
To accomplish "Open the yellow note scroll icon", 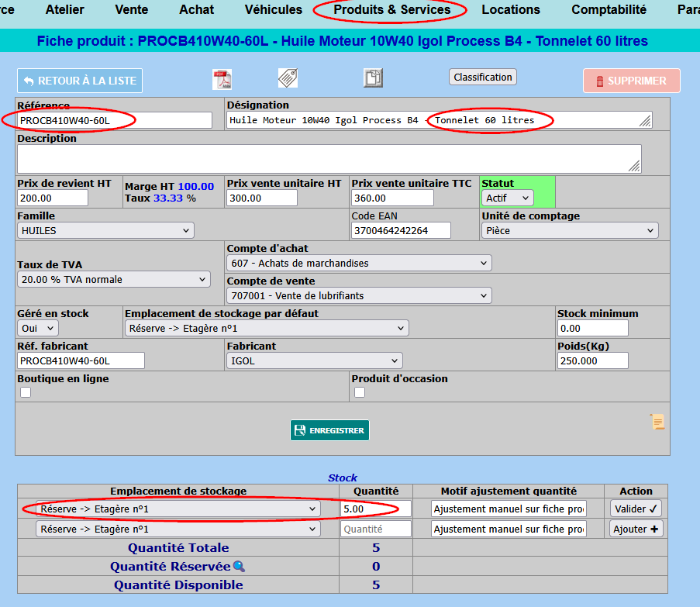I will (657, 422).
